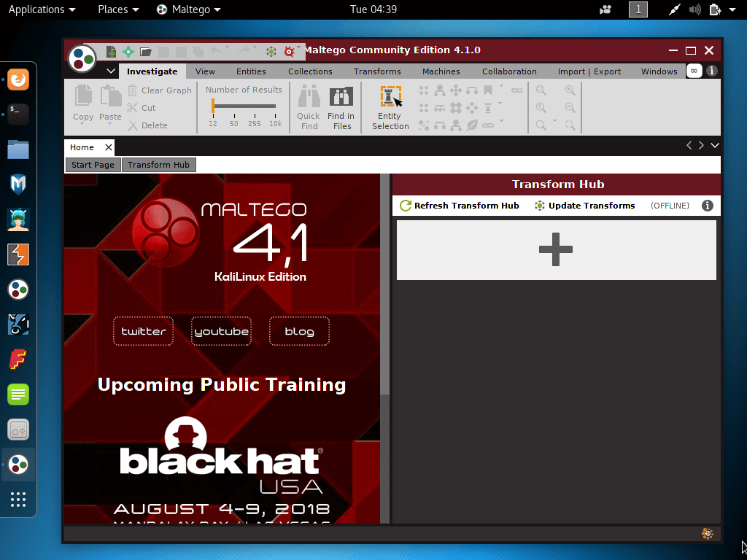Open the Collaboration ribbon tab
Image resolution: width=747 pixels, height=560 pixels.
[509, 71]
